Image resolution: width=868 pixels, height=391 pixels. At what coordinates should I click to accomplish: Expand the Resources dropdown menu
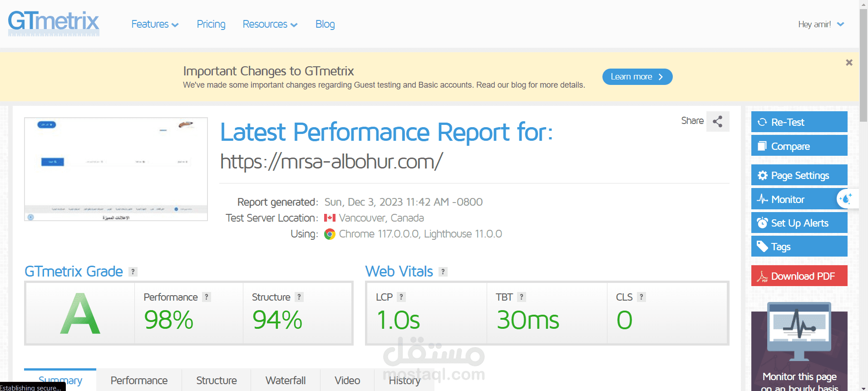(270, 25)
